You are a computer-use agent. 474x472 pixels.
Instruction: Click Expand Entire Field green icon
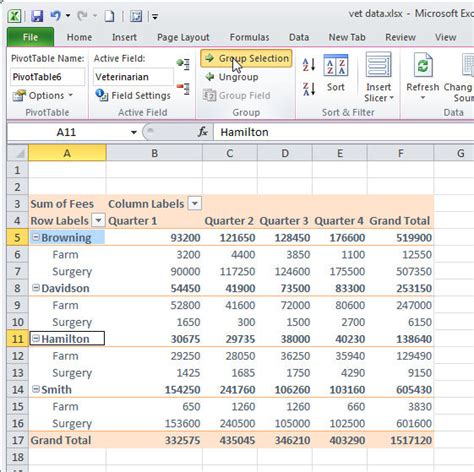183,64
